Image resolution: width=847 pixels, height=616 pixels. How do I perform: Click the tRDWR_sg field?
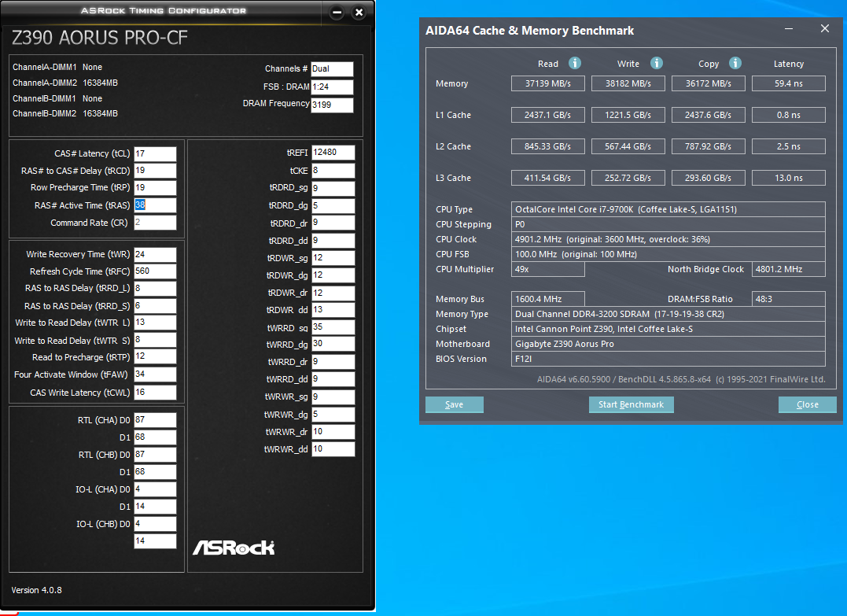pos(333,258)
